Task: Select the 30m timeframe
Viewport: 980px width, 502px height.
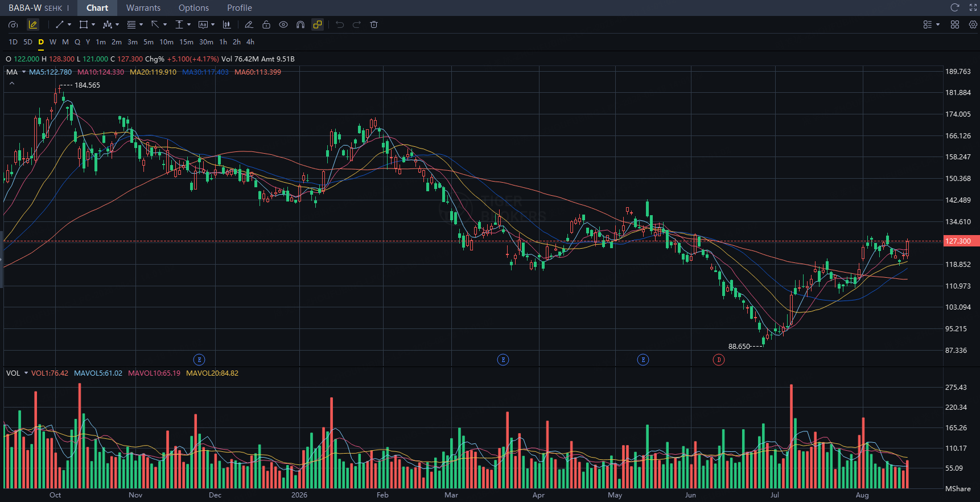Action: click(206, 42)
